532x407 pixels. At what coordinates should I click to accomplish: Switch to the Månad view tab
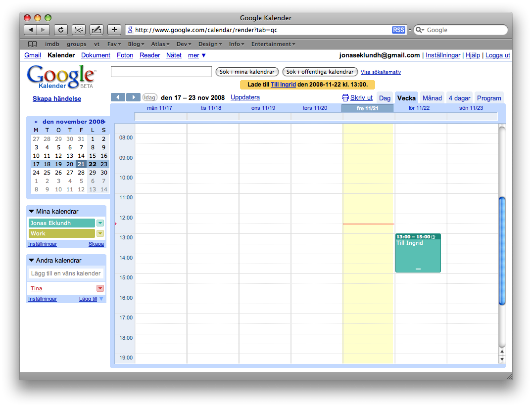(x=432, y=98)
